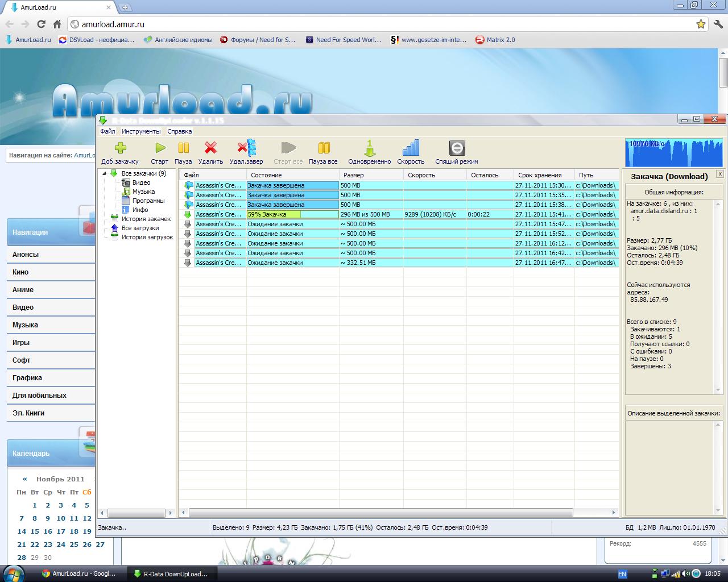
Task: Click EN language indicator in taskbar
Action: [622, 574]
